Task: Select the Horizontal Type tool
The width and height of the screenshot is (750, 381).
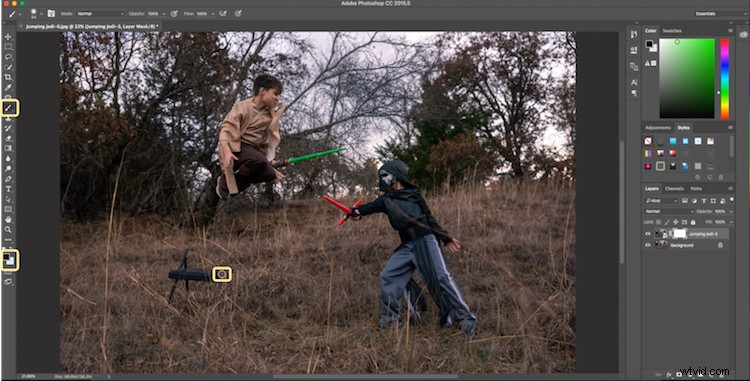Action: 8,189
